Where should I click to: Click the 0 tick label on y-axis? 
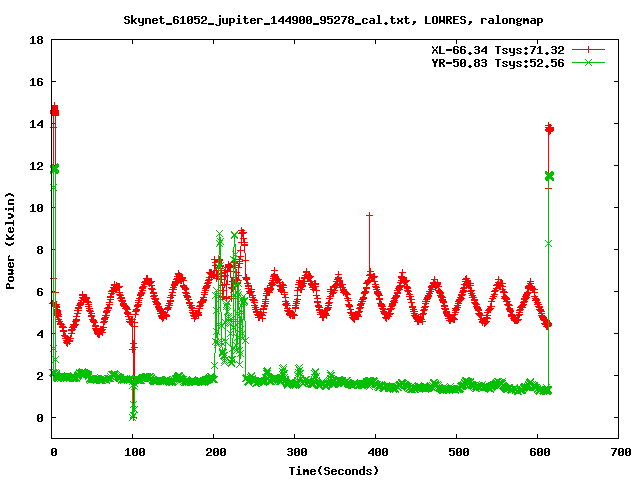click(38, 418)
